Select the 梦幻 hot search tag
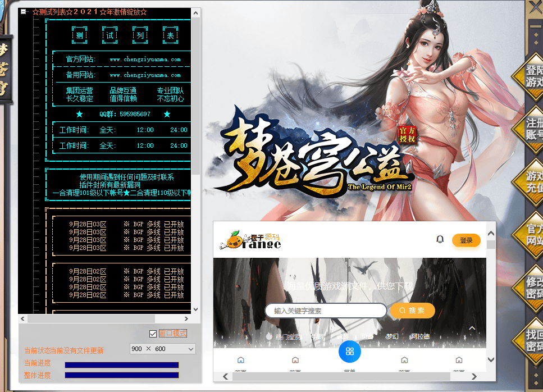This screenshot has height=392, width=543. [x=392, y=336]
